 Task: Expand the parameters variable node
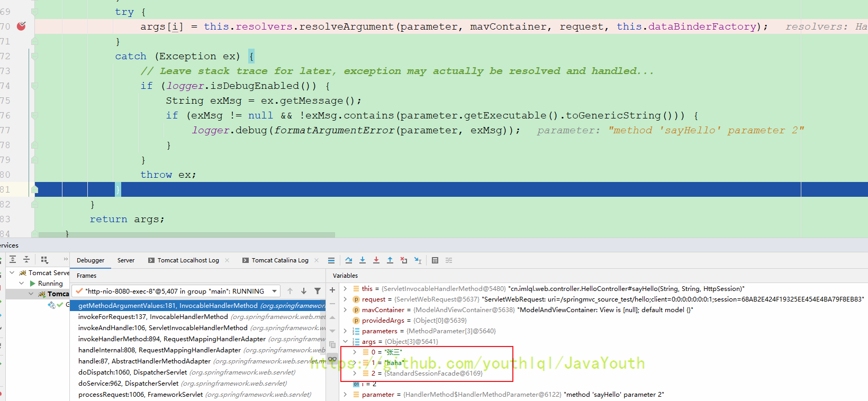point(346,331)
